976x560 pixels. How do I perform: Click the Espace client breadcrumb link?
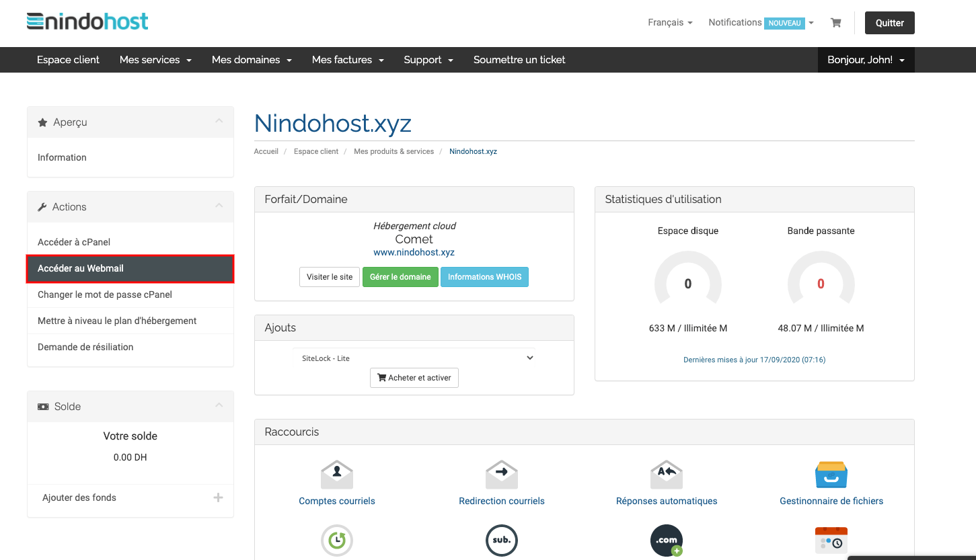pyautogui.click(x=316, y=151)
